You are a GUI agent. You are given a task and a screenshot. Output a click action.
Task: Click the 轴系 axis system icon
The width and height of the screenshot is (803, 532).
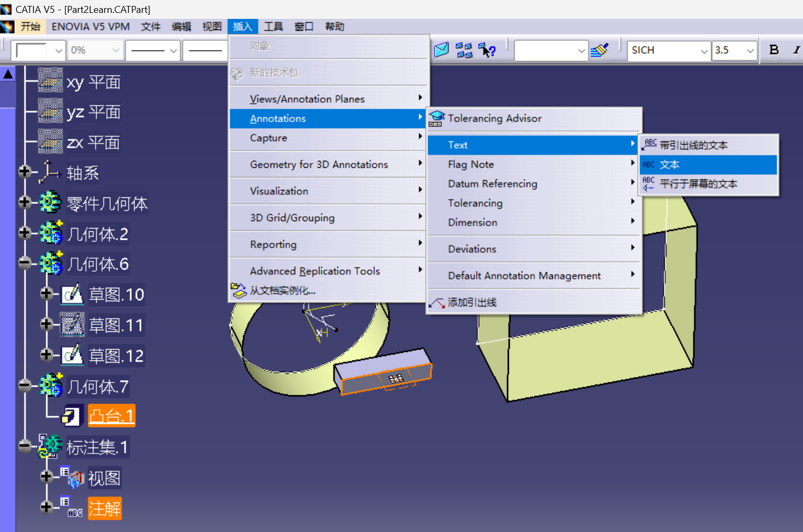pyautogui.click(x=49, y=172)
